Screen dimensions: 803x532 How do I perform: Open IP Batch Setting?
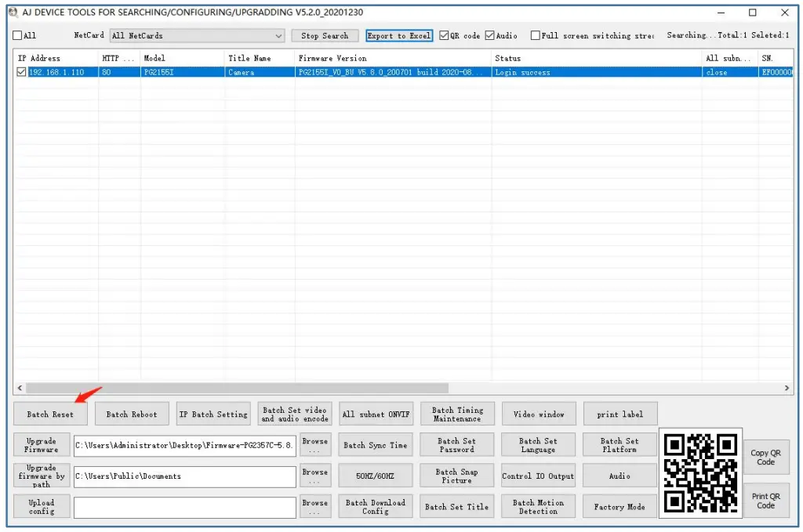coord(213,414)
